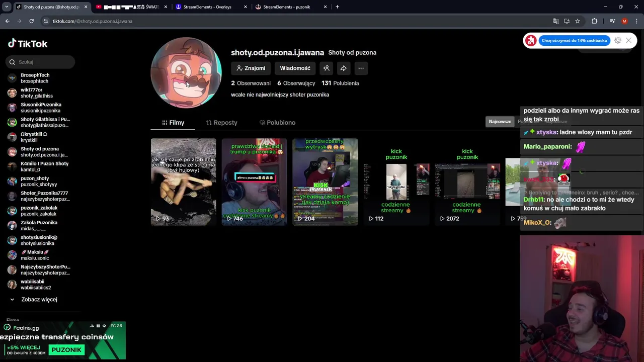Switch to the Polubiono tab
This screenshot has width=644, height=362.
(277, 123)
